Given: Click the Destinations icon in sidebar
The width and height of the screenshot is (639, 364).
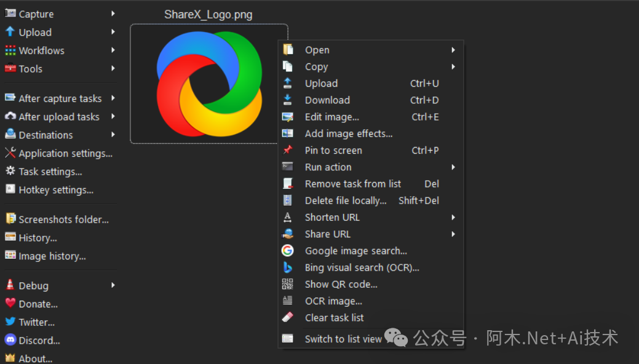Looking at the screenshot, I should [x=10, y=134].
